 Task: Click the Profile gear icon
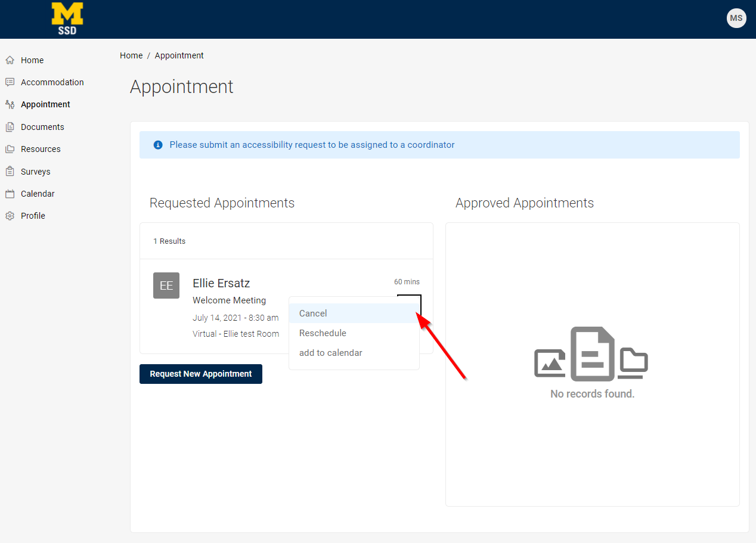click(10, 216)
